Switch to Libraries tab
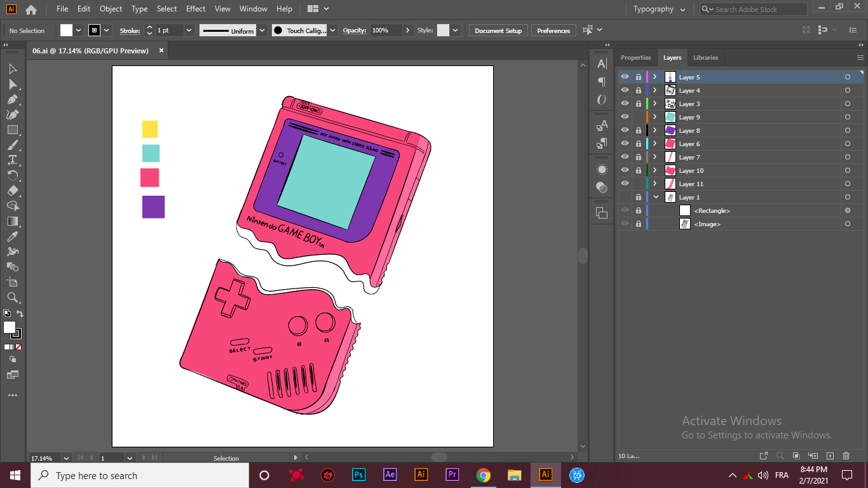 (705, 57)
